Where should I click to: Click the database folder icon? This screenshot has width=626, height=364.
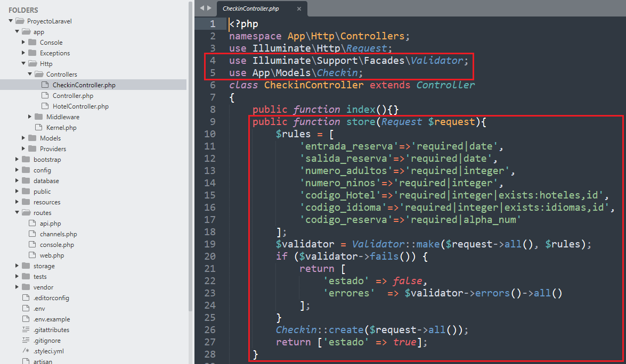pyautogui.click(x=26, y=181)
